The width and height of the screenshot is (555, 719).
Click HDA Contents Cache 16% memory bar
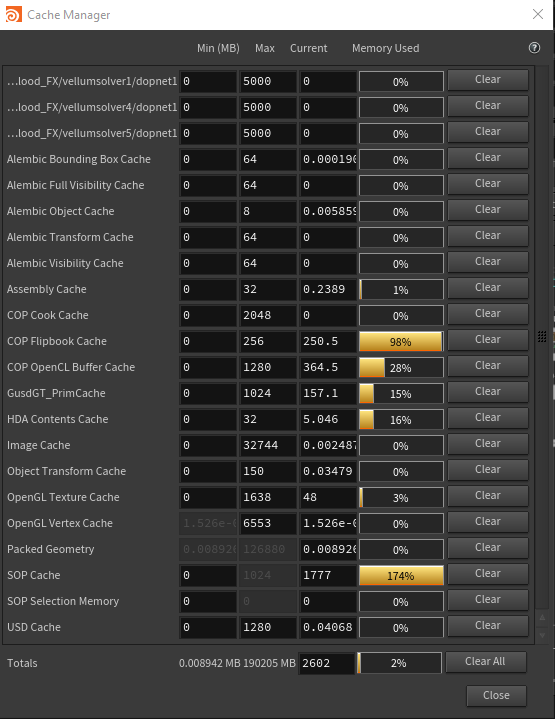click(x=401, y=420)
